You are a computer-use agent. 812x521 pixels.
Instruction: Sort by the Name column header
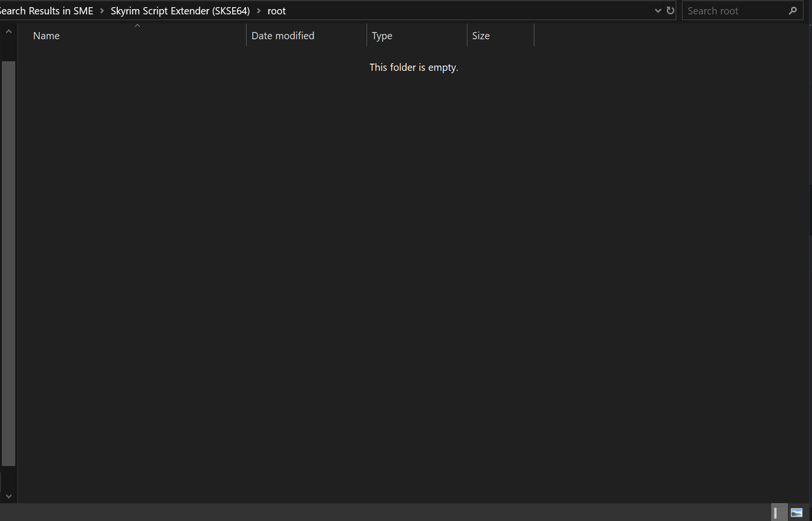pos(131,36)
